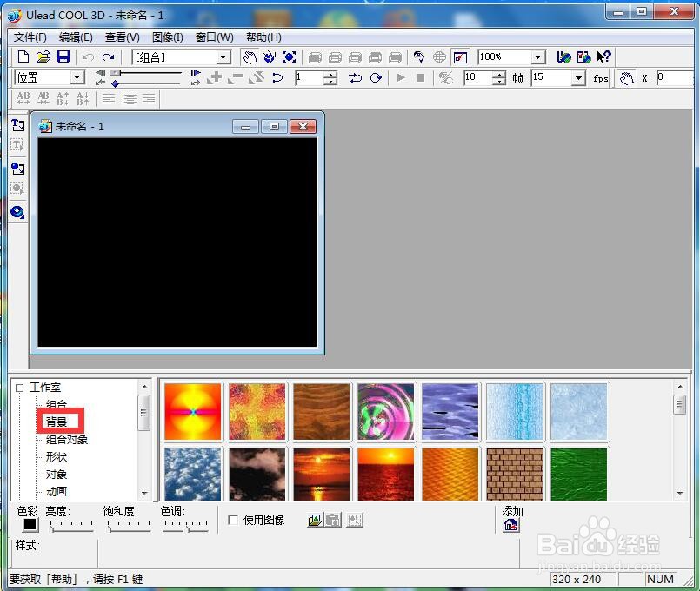700x591 pixels.
Task: Open the [组合] object dropdown
Action: (x=223, y=57)
